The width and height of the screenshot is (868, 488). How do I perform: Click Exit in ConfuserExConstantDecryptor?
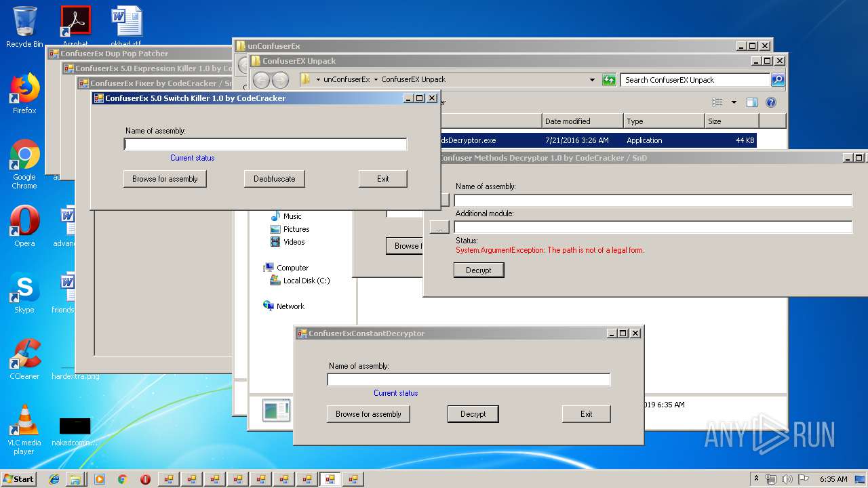(x=587, y=414)
